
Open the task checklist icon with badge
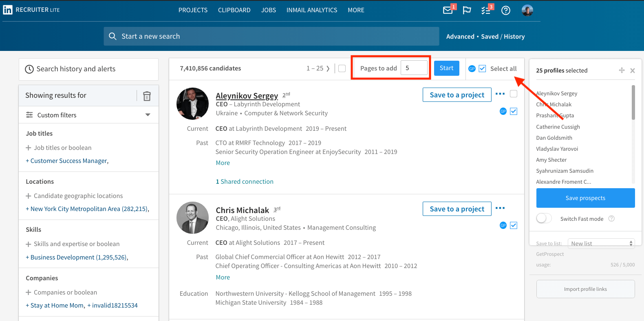486,10
